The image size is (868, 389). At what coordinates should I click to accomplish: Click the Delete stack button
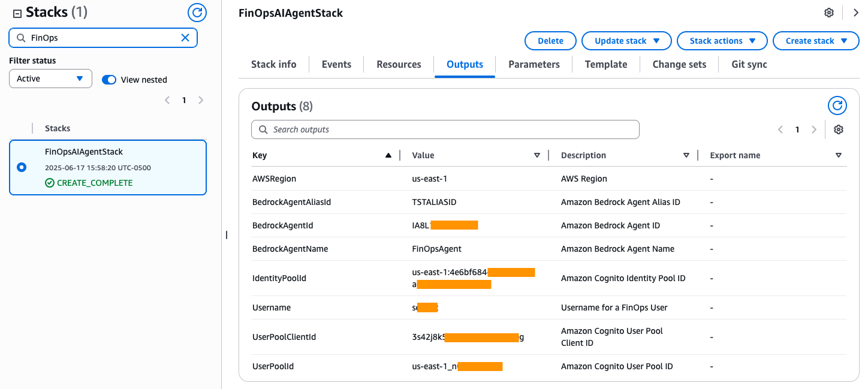[x=550, y=41]
